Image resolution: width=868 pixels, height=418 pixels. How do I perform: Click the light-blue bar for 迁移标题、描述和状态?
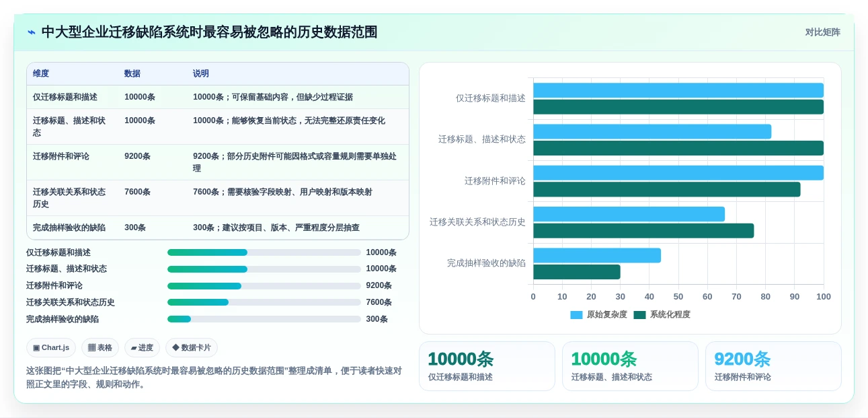[652, 131]
